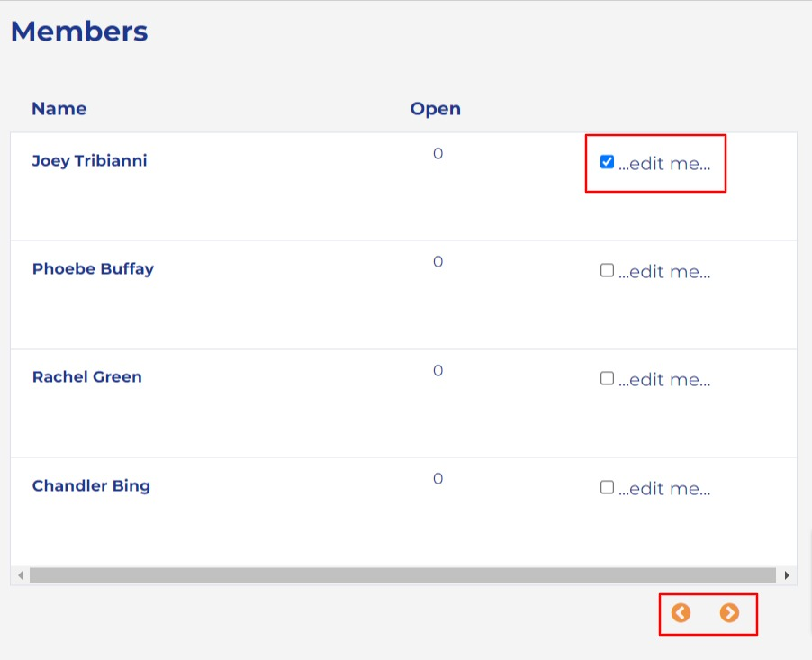Select Rachel Green member name
This screenshot has height=660, width=812.
pos(86,377)
